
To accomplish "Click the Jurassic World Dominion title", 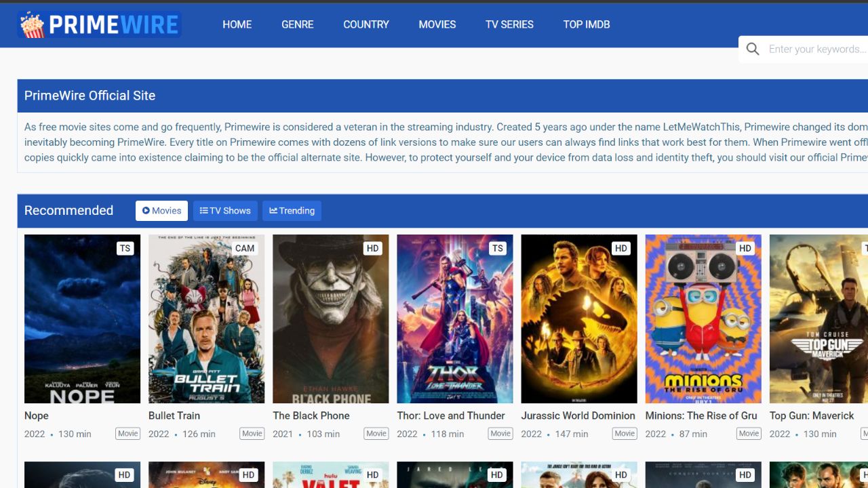I will 578,415.
